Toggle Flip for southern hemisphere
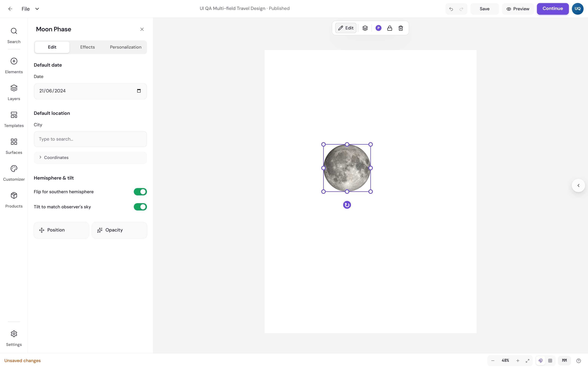This screenshot has width=588, height=368. 140,192
